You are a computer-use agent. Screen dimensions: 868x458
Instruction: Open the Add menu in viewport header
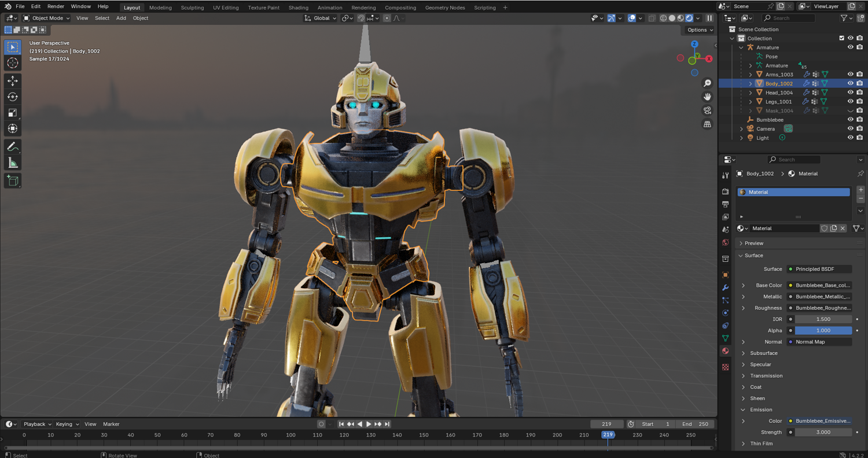tap(121, 18)
